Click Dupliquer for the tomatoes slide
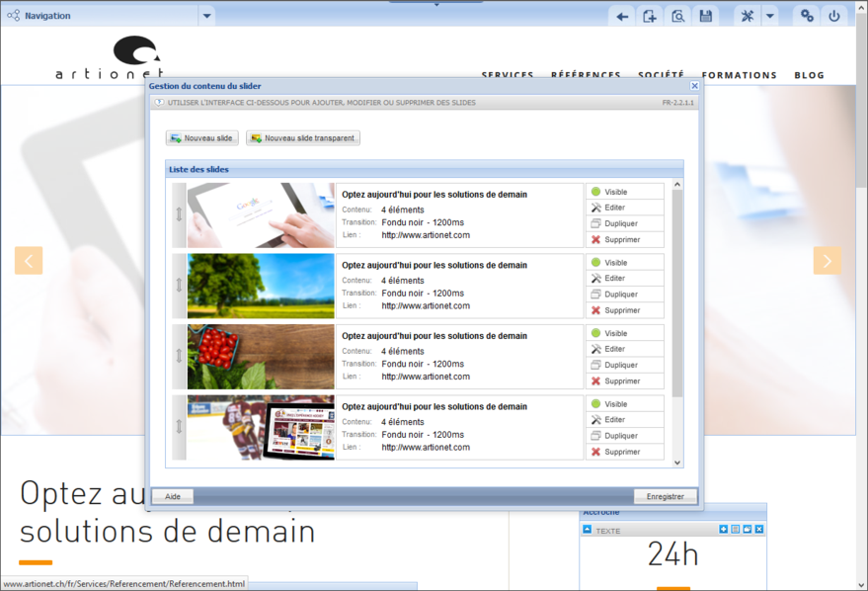868x591 pixels. point(625,365)
